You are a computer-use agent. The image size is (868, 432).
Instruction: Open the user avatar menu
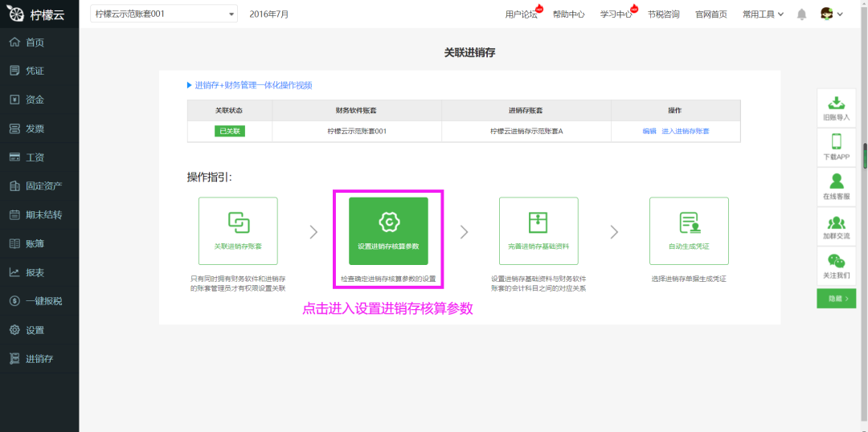point(832,14)
